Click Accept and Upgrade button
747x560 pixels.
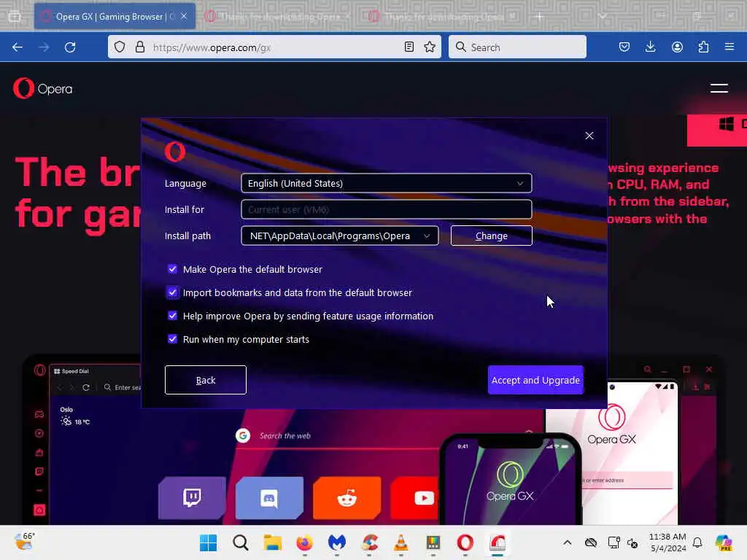[x=535, y=380]
